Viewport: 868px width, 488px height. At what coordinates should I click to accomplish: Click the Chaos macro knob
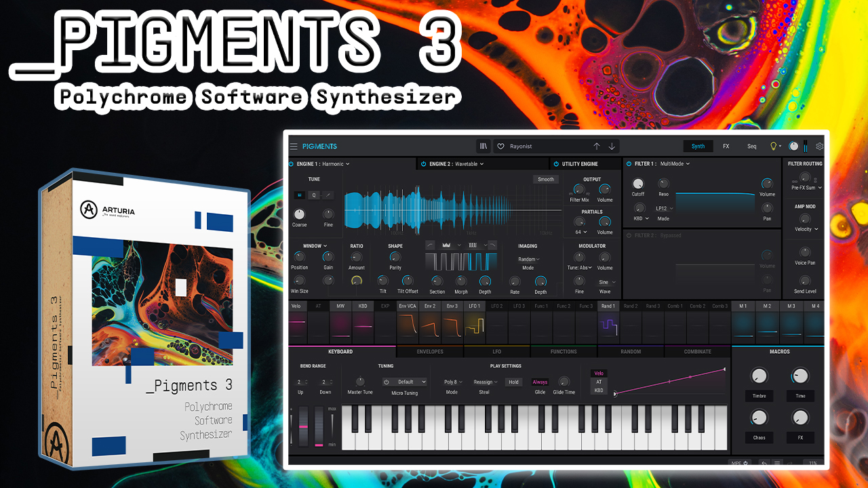tap(759, 418)
